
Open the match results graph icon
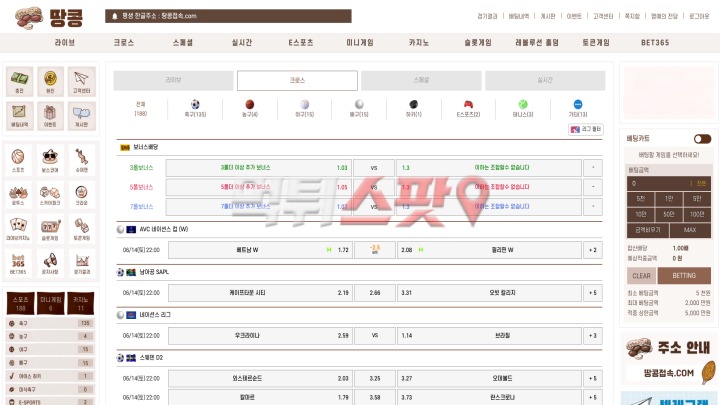point(82,263)
